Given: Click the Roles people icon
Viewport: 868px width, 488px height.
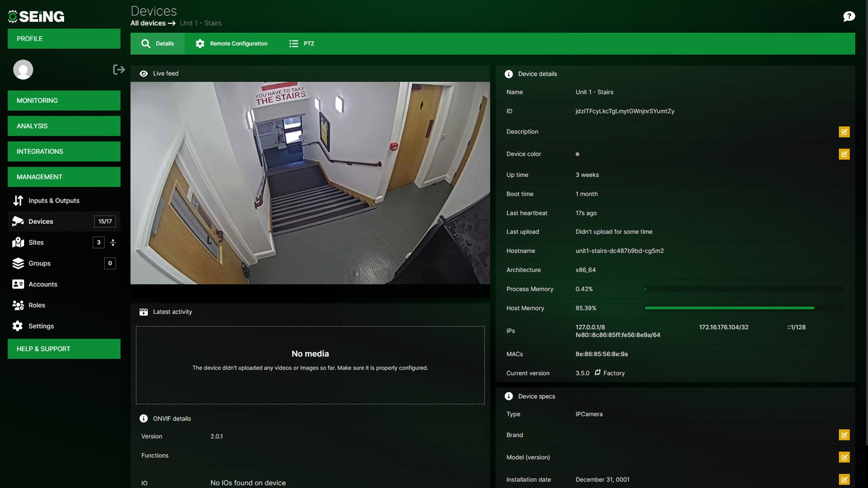Looking at the screenshot, I should coord(18,305).
